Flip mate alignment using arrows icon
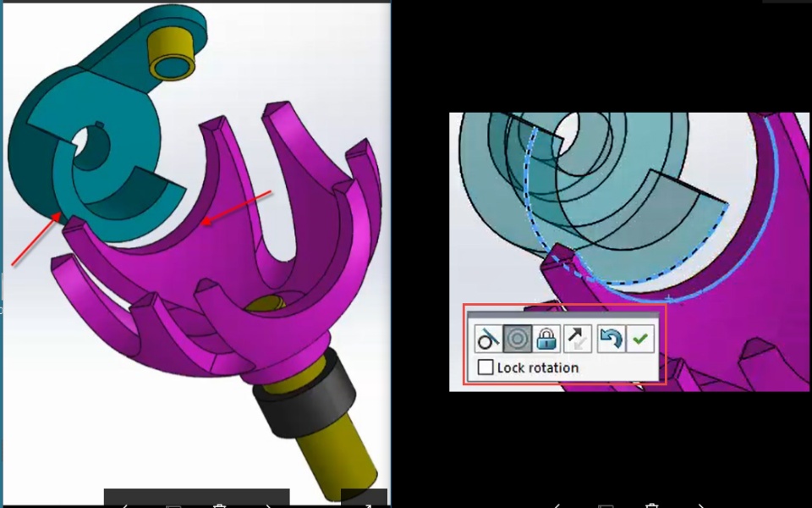Screen dimensions: 812x508 578,339
